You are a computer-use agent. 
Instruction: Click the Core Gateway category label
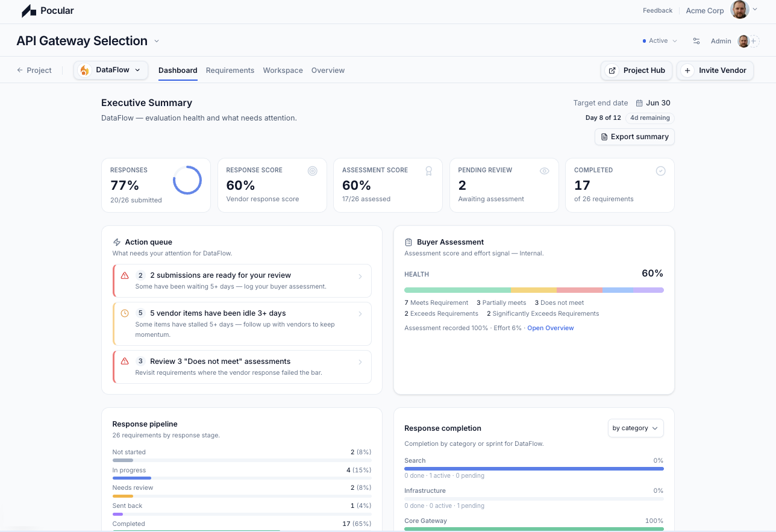425,521
